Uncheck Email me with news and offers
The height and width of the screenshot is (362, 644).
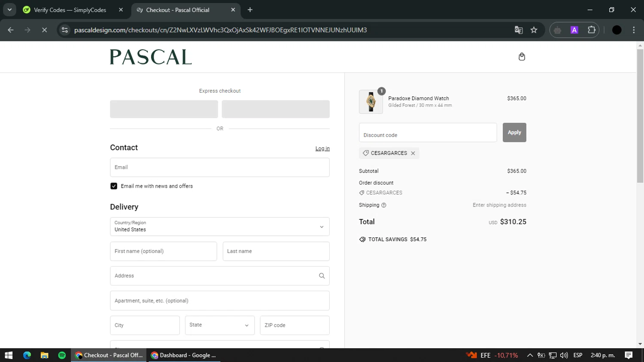pos(114,186)
